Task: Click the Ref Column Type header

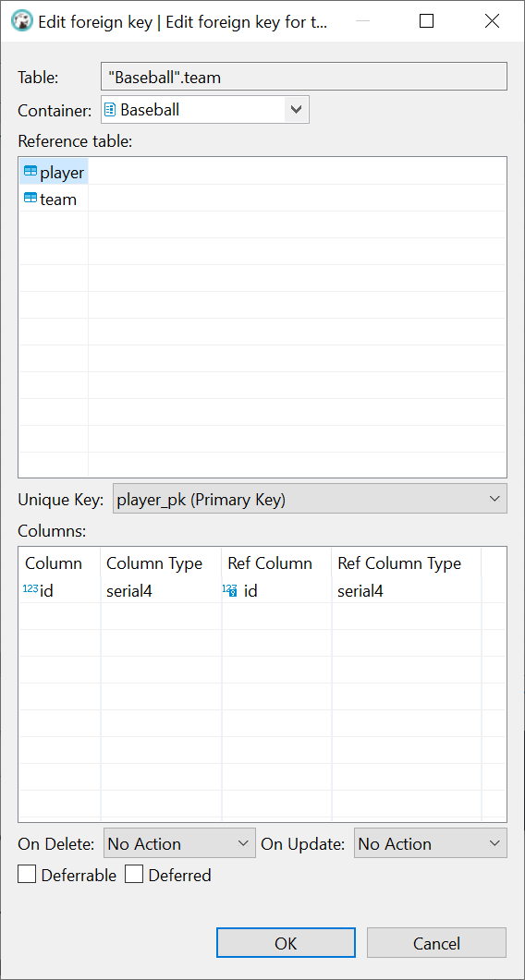Action: [x=399, y=563]
